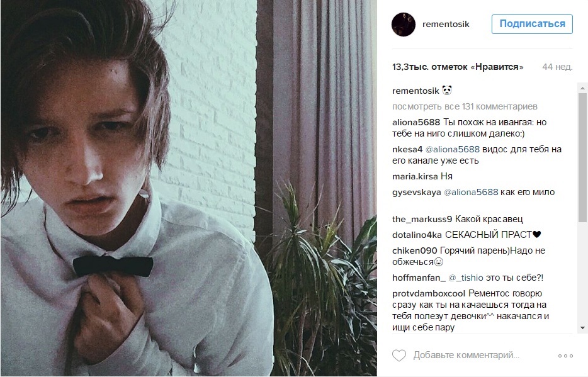
Task: Open rementosik username in header
Action: click(x=446, y=25)
